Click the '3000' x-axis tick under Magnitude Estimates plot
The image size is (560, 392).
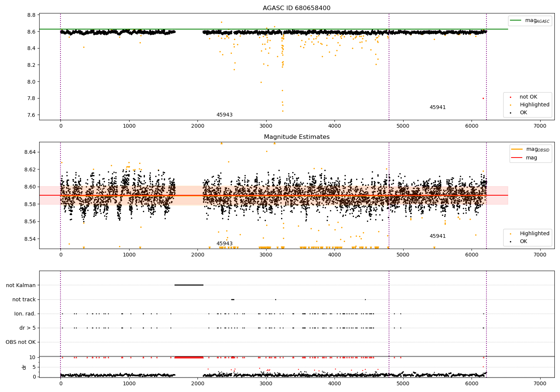[x=266, y=255]
